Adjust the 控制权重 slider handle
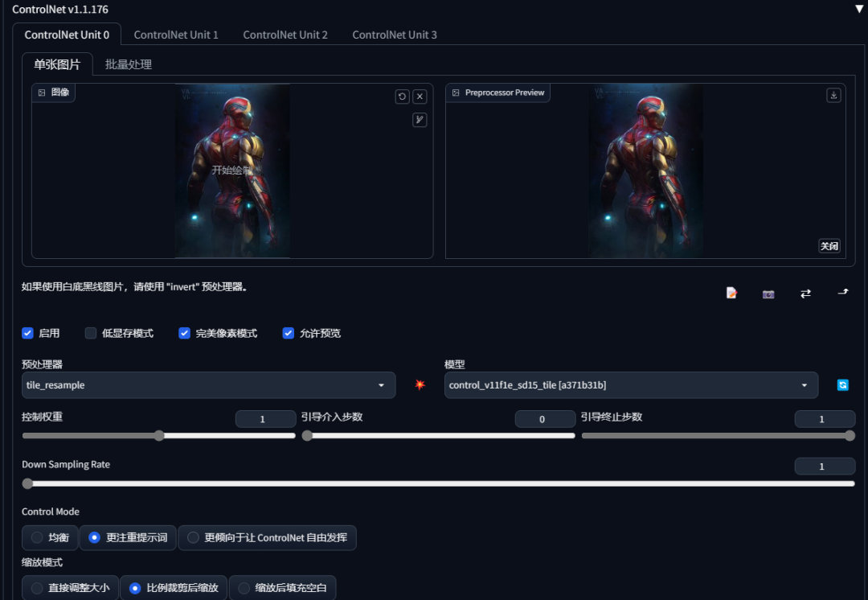The height and width of the screenshot is (600, 868). click(x=159, y=436)
